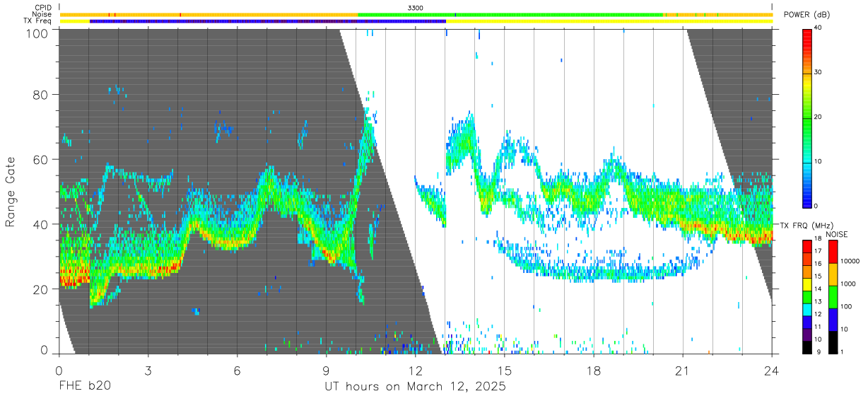Click the Noise row label

[41, 14]
